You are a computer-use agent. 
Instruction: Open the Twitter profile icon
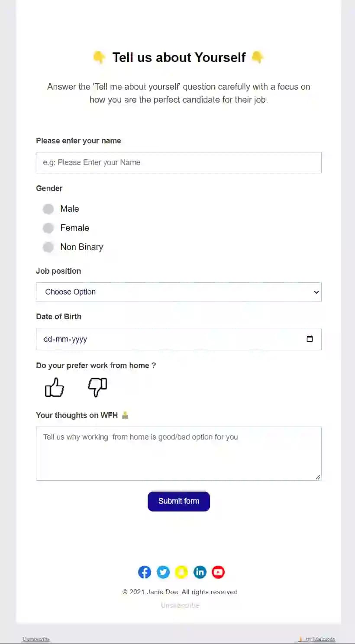(163, 572)
